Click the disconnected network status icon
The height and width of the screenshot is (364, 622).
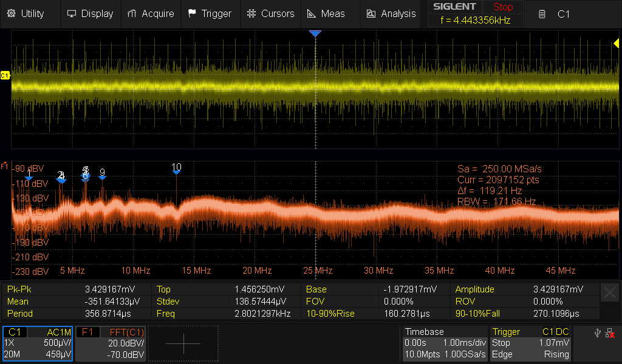coord(609,332)
